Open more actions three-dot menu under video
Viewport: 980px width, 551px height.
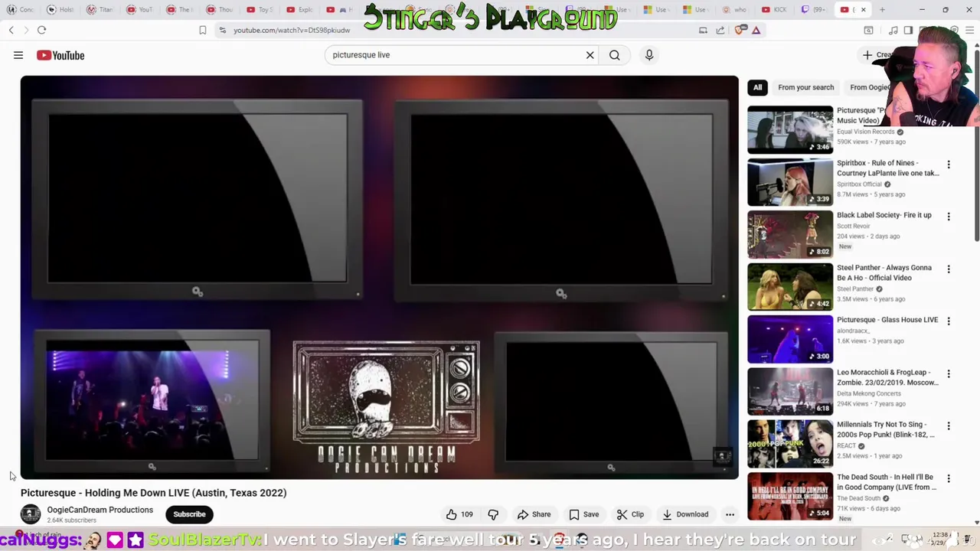[x=730, y=514]
